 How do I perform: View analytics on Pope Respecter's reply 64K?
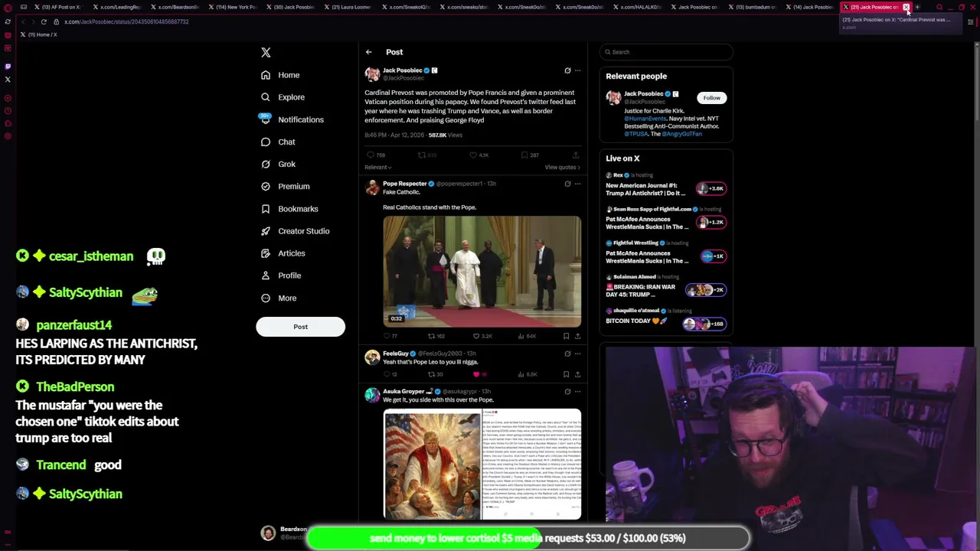528,336
